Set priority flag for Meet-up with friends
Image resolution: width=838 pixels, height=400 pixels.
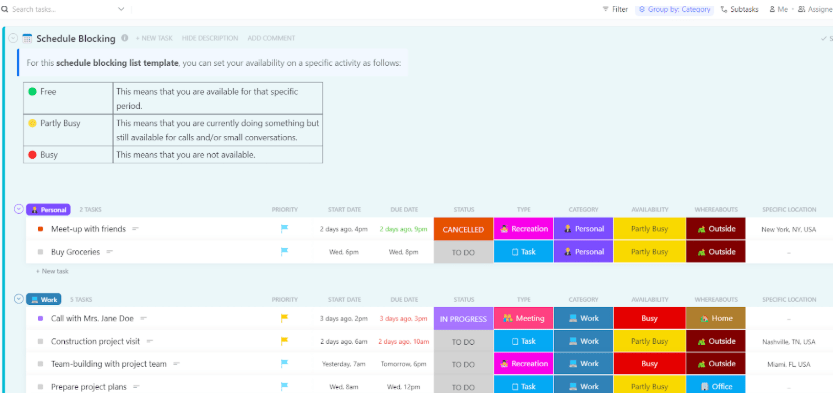[x=284, y=229]
